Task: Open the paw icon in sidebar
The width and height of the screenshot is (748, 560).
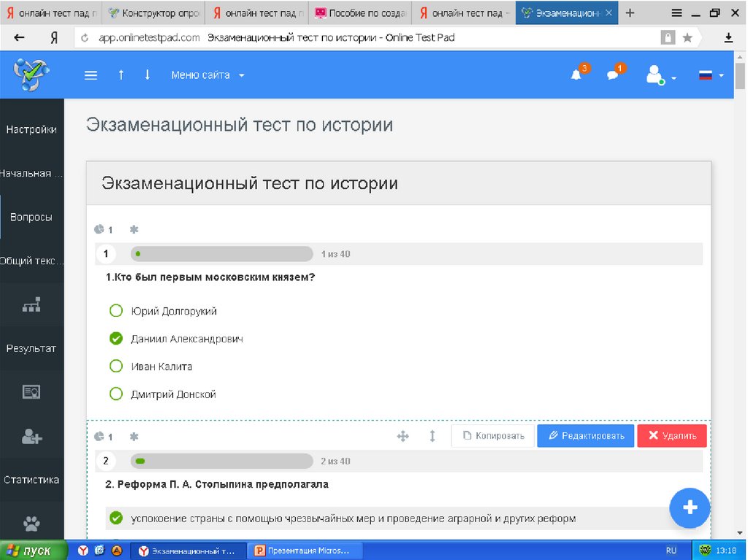Action: [x=31, y=523]
